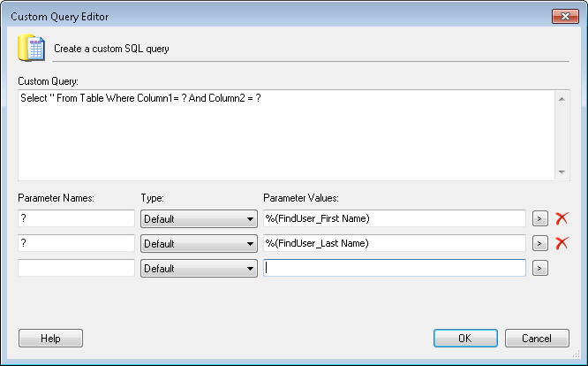Image resolution: width=588 pixels, height=366 pixels.
Task: Open the second row's Type dropdown
Action: (x=199, y=243)
